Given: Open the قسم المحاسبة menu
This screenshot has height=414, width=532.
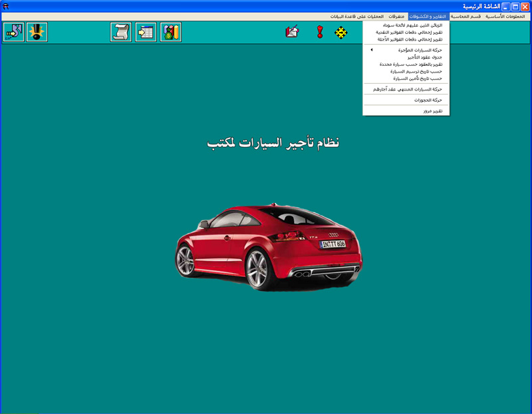Looking at the screenshot, I should (x=466, y=16).
